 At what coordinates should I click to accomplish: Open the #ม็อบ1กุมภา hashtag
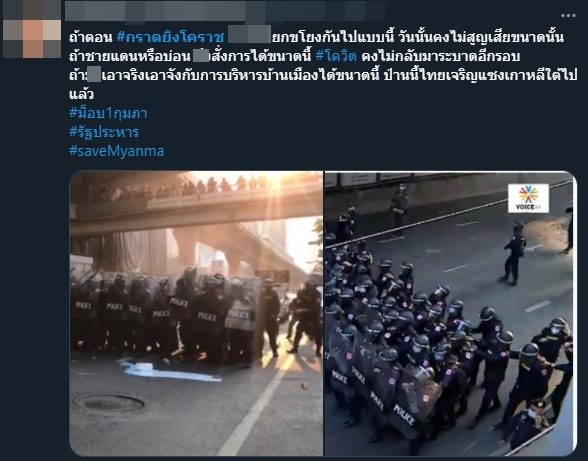click(x=108, y=113)
